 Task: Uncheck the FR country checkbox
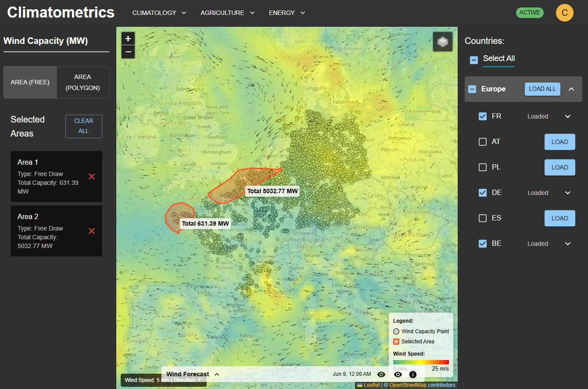[x=483, y=116]
